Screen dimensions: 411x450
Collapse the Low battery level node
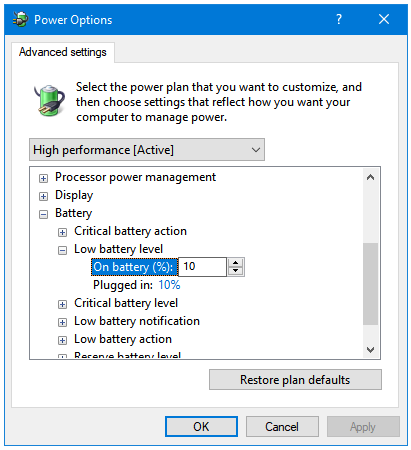[62, 250]
